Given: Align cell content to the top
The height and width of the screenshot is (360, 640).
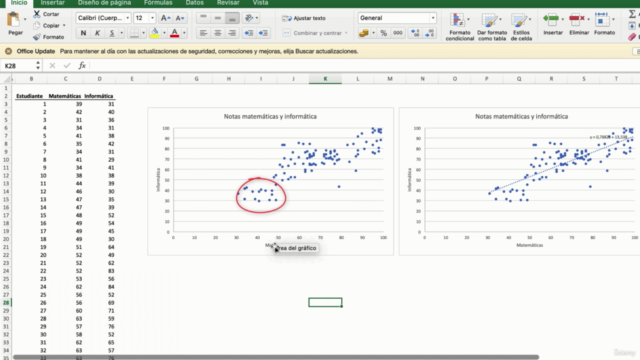Looking at the screenshot, I should click(203, 18).
